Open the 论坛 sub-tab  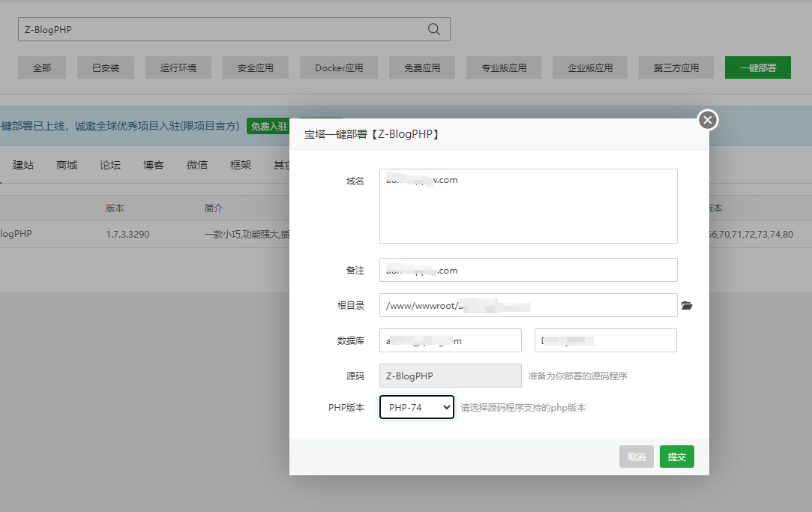(110, 165)
